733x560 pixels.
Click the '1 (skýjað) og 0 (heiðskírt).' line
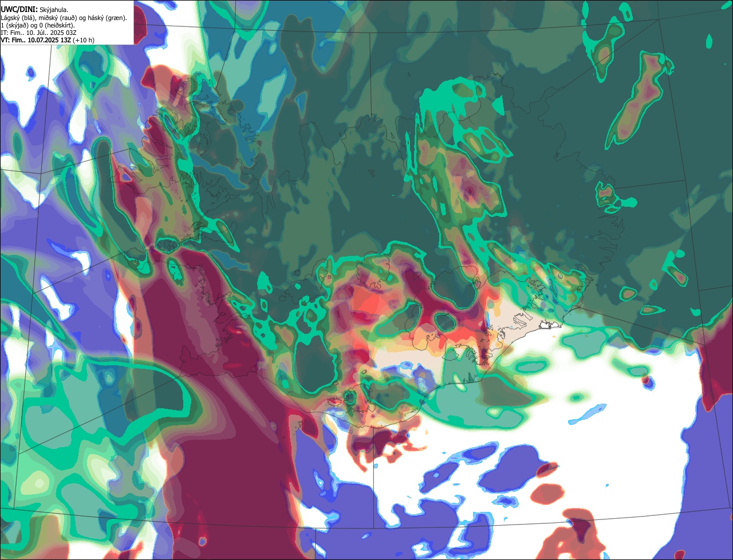click(38, 25)
